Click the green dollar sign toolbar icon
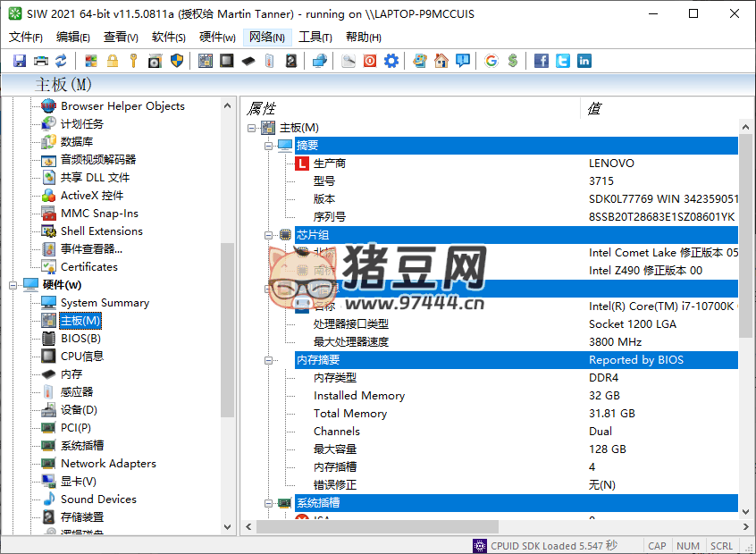Viewport: 756px width, 554px height. [x=512, y=61]
